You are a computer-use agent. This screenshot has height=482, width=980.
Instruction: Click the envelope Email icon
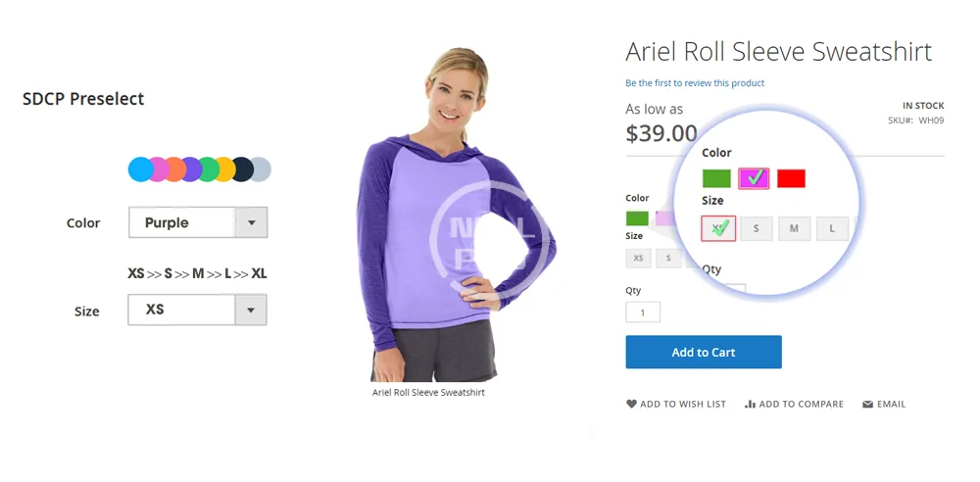pyautogui.click(x=867, y=405)
